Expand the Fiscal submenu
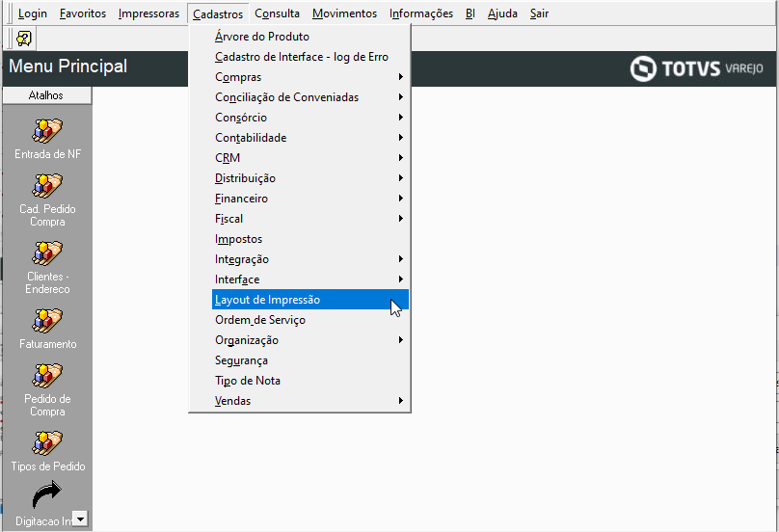Image resolution: width=779 pixels, height=532 pixels. click(x=310, y=219)
